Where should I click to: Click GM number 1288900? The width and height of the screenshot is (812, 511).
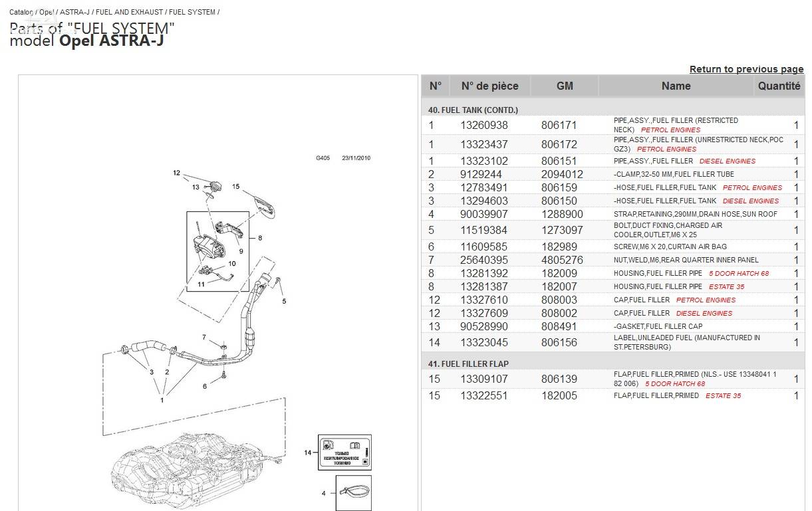562,214
